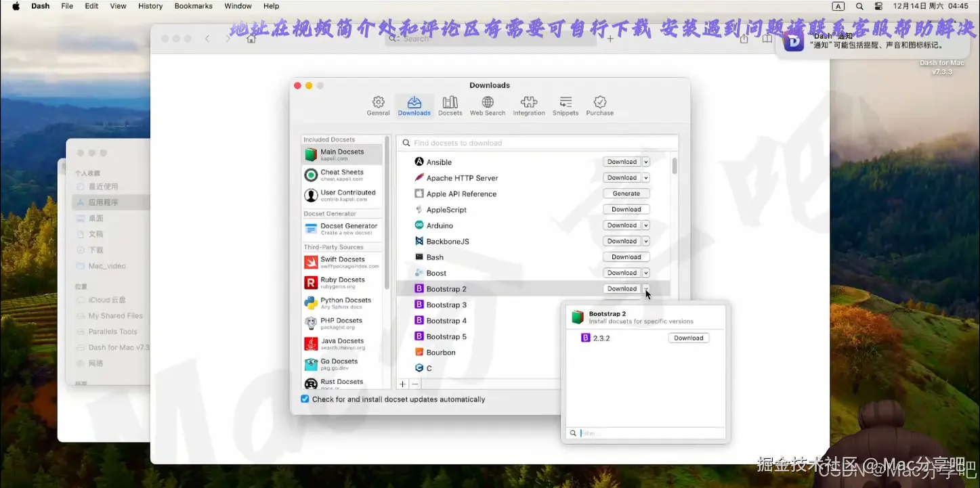Open Mac_video in Finder sidebar
The image size is (980, 488).
pos(107,266)
